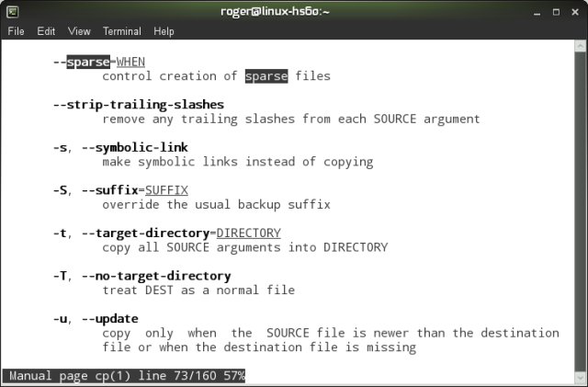Screen dimensions: 588x387
Task: Click the highlighted --sparse option word
Action: click(x=88, y=62)
